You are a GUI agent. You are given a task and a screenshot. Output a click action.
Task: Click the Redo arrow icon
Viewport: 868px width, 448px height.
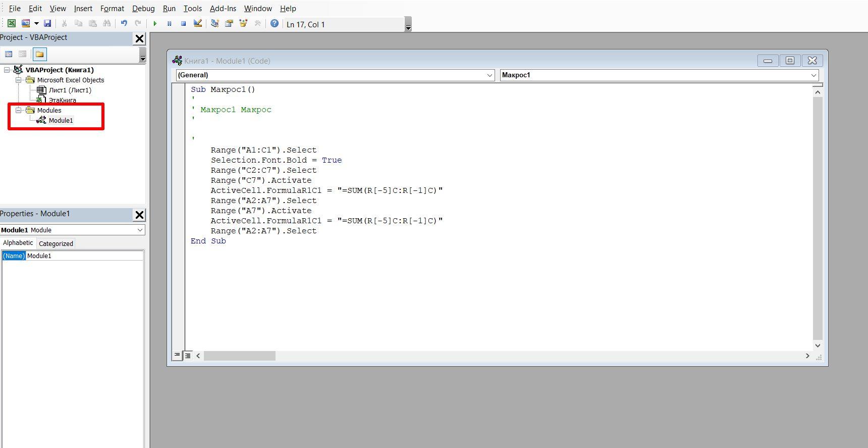tap(138, 23)
